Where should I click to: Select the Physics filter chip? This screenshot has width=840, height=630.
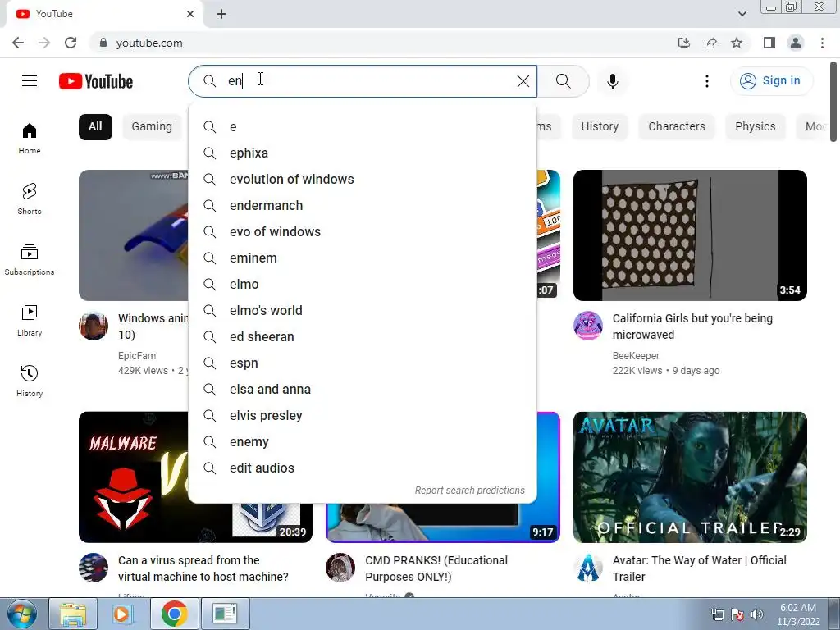755,127
